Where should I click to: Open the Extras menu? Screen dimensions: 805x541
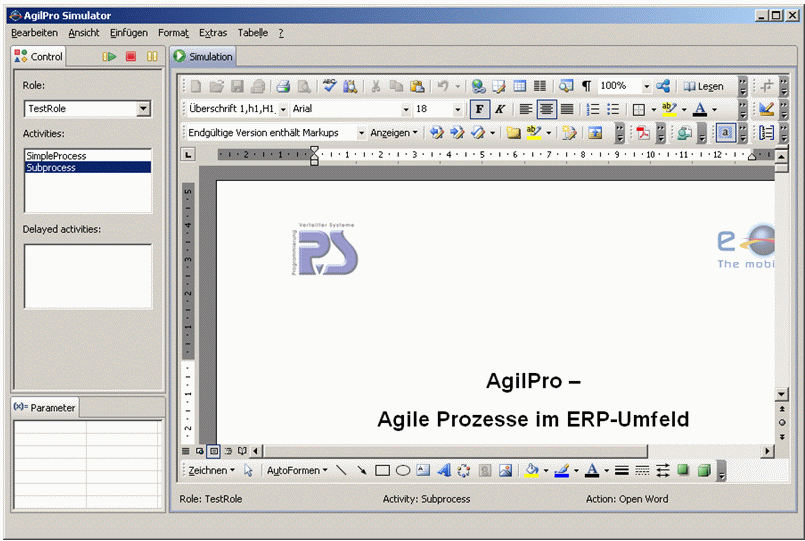click(213, 33)
